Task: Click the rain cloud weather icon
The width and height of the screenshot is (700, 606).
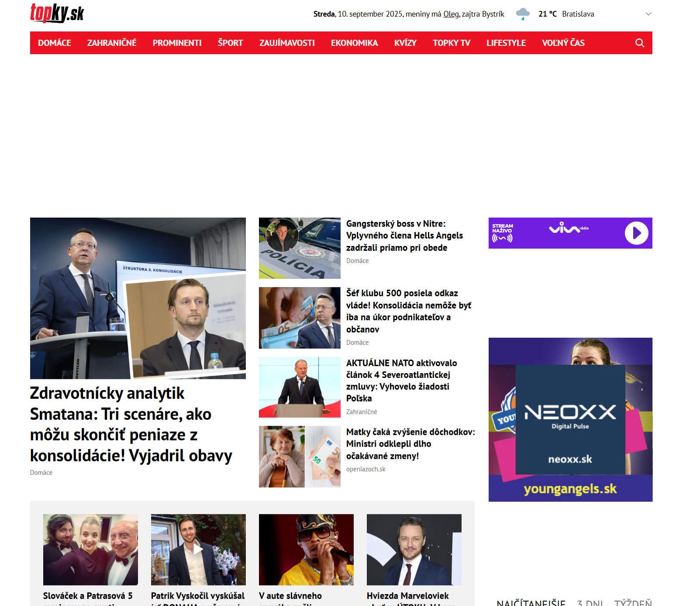Action: point(522,14)
